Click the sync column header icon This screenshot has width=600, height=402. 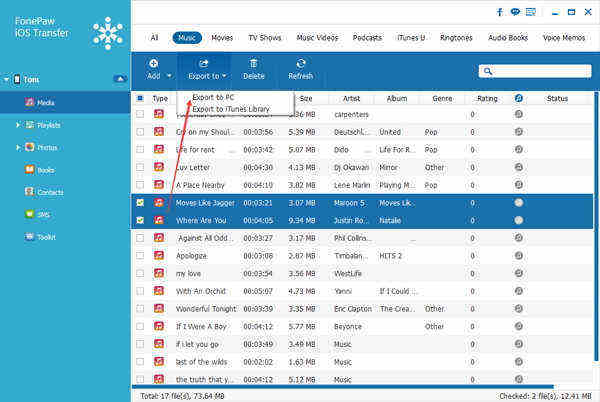pos(518,98)
